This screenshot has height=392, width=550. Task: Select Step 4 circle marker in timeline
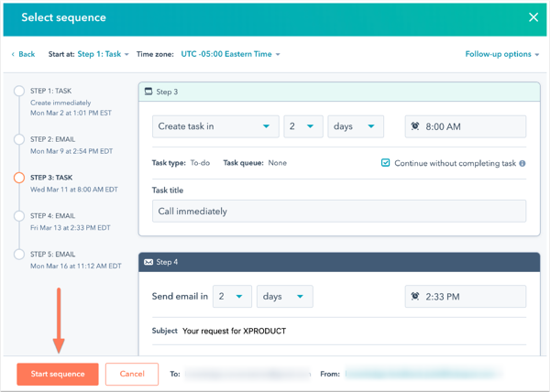(19, 216)
